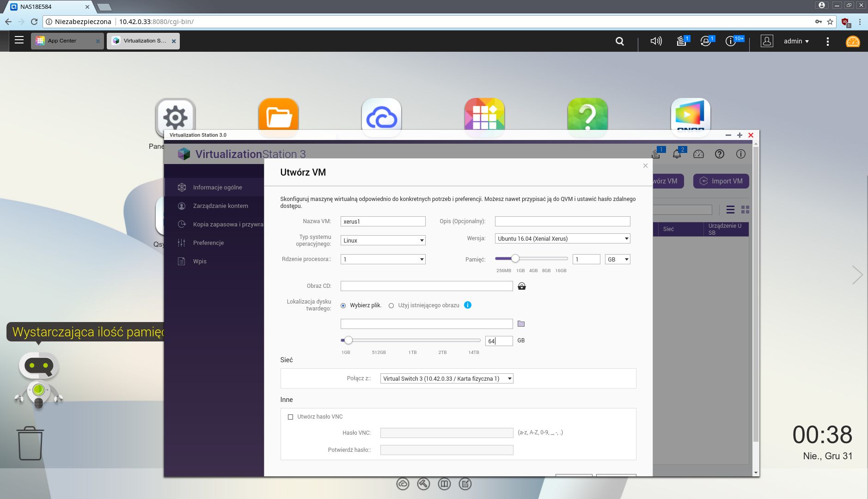Click the user profile icon beside admin
This screenshot has width=868, height=499.
pos(767,41)
